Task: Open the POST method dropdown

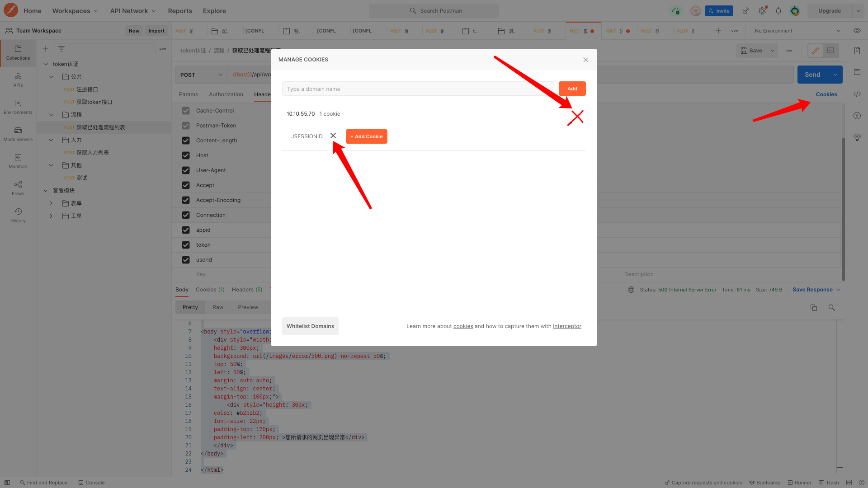Action: tap(201, 75)
